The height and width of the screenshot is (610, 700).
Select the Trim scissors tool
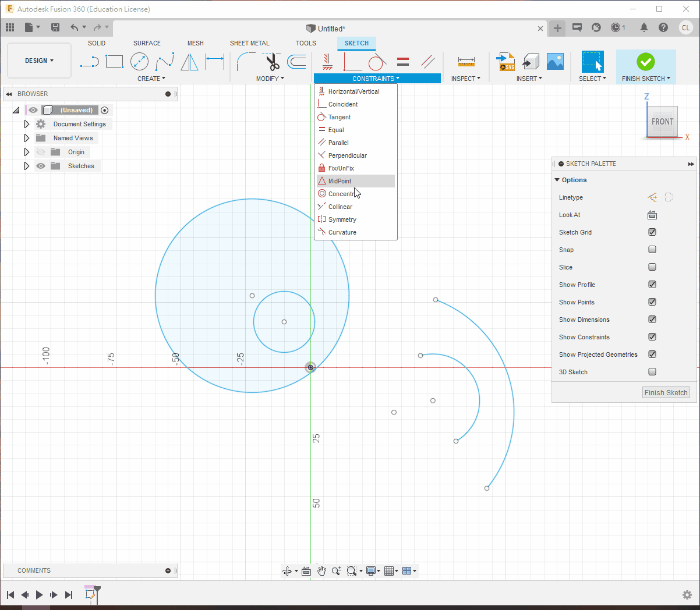coord(272,62)
